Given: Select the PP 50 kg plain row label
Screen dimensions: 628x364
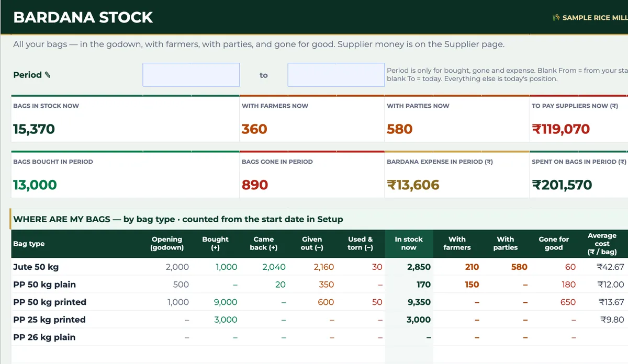Looking at the screenshot, I should [44, 285].
